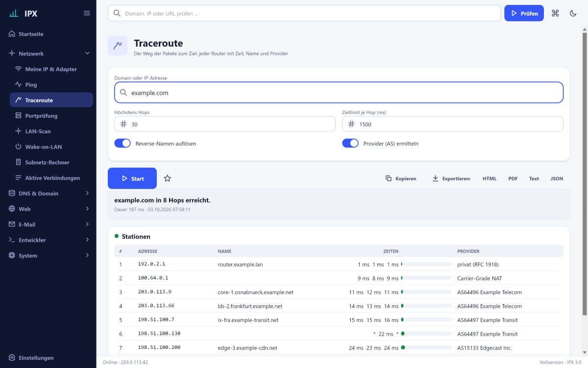Click the Stationen section heading
Image resolution: width=588 pixels, height=368 pixels.
pos(136,237)
